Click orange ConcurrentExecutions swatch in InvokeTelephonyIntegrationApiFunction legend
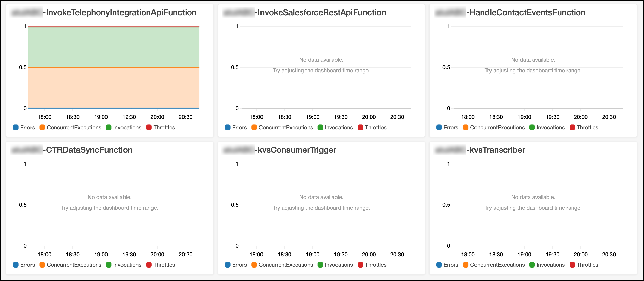This screenshot has width=644, height=281. point(42,127)
